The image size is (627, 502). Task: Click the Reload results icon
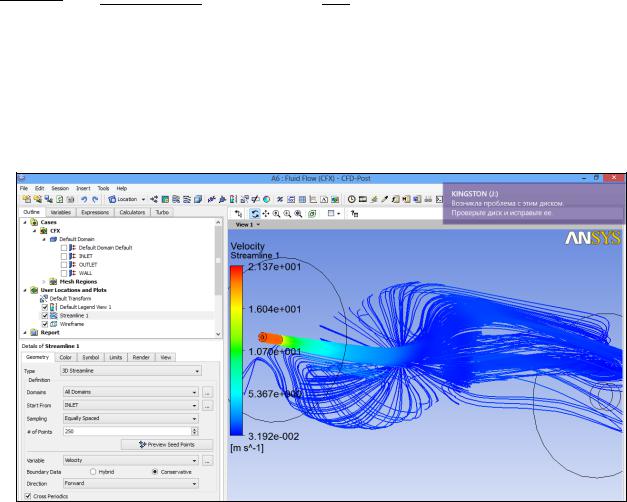click(60, 199)
